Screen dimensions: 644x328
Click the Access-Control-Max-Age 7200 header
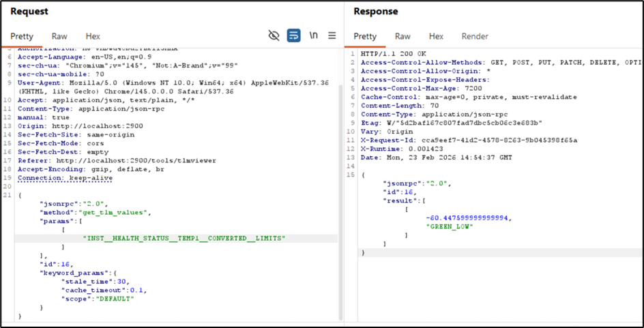coord(422,88)
